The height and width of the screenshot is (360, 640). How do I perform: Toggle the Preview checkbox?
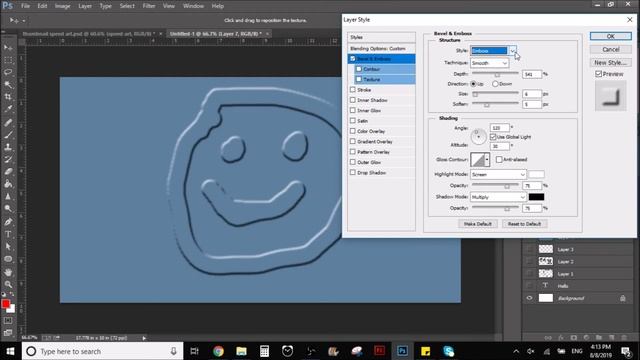click(x=598, y=74)
